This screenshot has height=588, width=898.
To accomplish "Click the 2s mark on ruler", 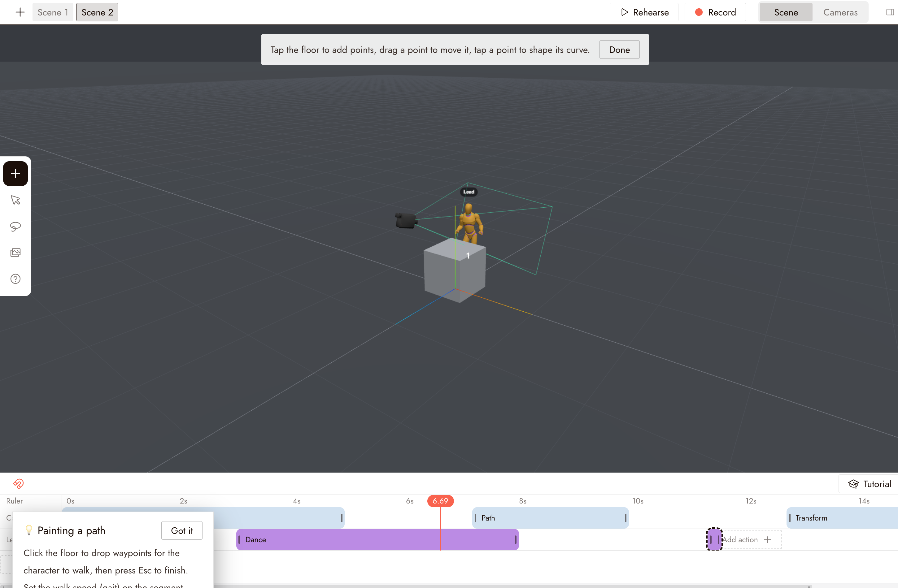I will (x=183, y=501).
